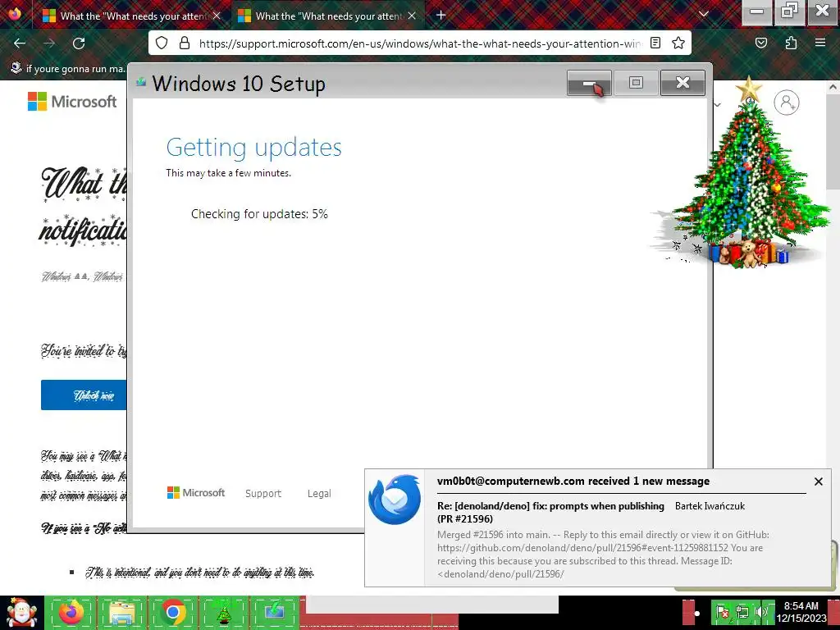
Task: Minimize the Windows 10 Setup window
Action: 589,83
